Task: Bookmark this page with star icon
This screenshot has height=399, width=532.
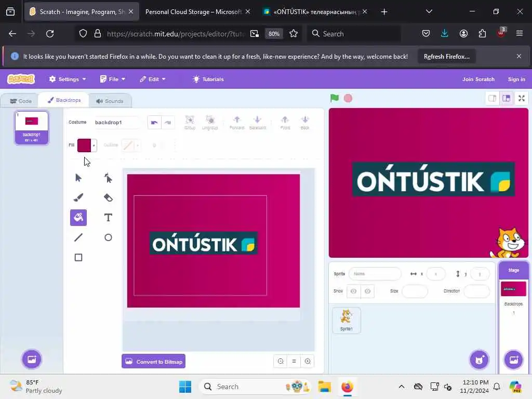Action: pyautogui.click(x=294, y=34)
